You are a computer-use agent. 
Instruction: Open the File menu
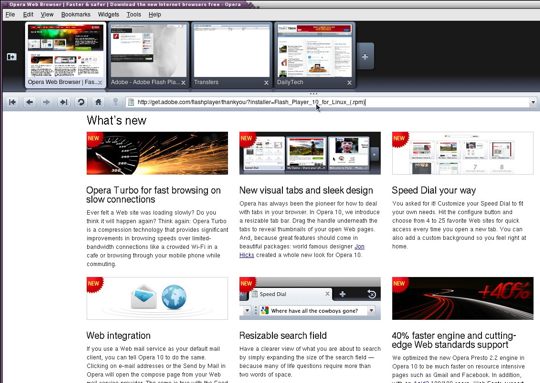pyautogui.click(x=10, y=14)
